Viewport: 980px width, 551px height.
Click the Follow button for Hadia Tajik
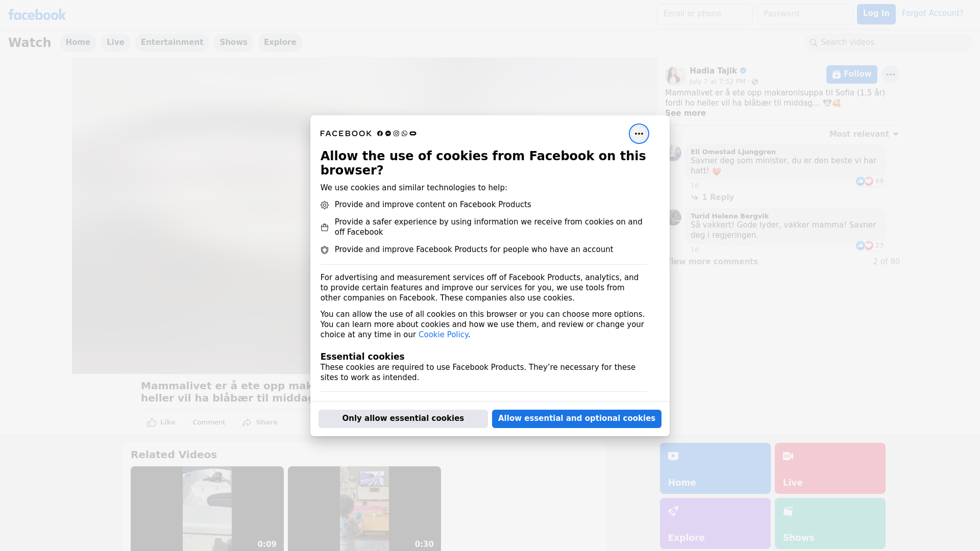851,74
